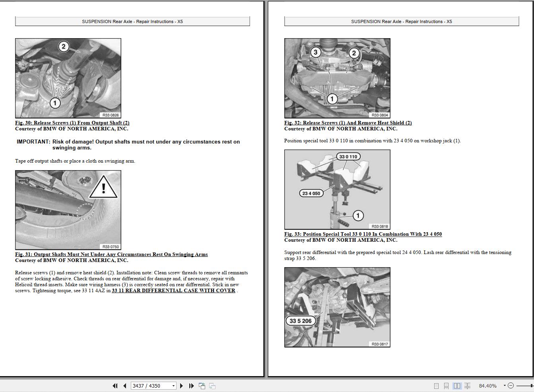Open the 33 11 REAR DIFFERENTIAL CASE WITH COVER link
This screenshot has height=392, width=534.
[173, 290]
